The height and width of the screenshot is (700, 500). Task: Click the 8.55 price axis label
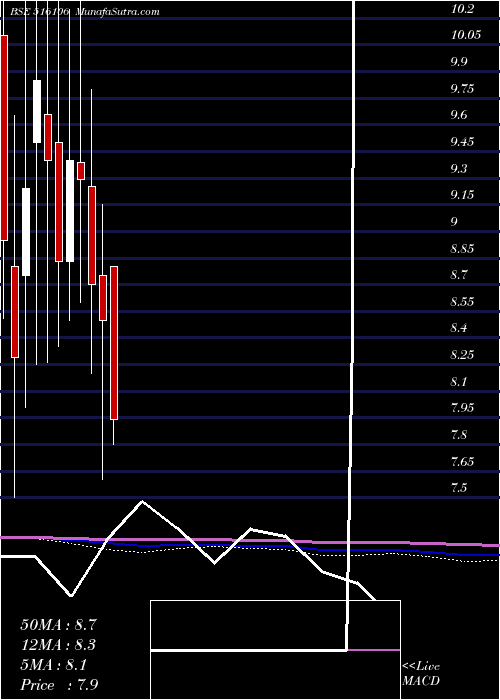coord(462,302)
